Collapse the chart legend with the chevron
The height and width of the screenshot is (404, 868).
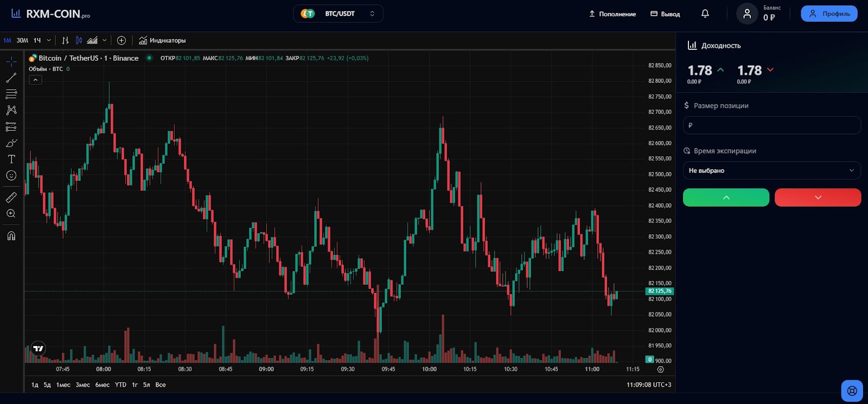coord(35,80)
